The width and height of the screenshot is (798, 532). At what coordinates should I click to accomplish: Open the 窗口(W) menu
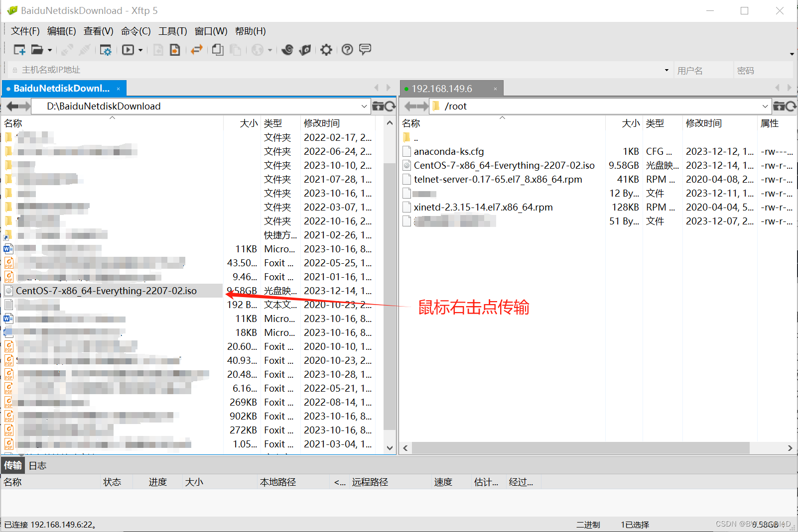[211, 31]
